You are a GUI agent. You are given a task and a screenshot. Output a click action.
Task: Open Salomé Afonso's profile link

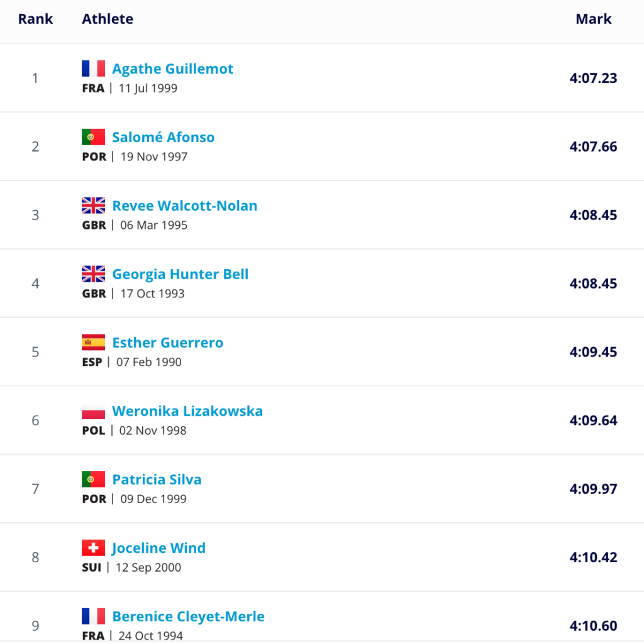pyautogui.click(x=163, y=137)
